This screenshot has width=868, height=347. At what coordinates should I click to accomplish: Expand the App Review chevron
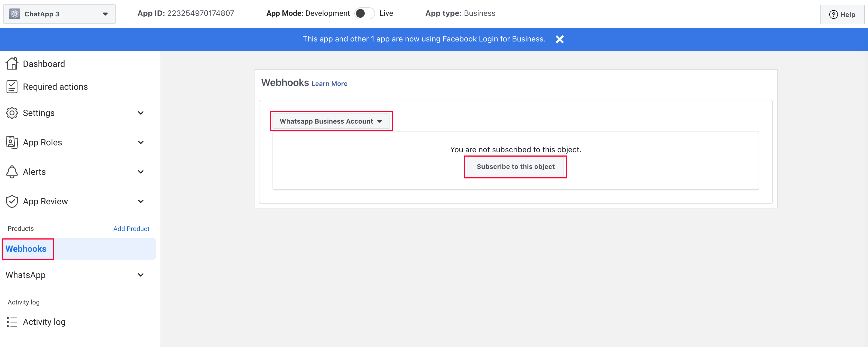tap(140, 201)
